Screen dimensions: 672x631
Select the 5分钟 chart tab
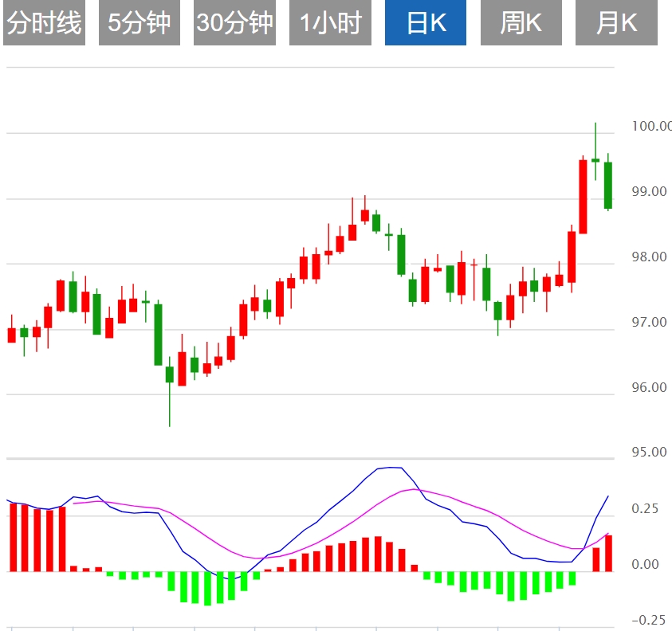pos(140,23)
